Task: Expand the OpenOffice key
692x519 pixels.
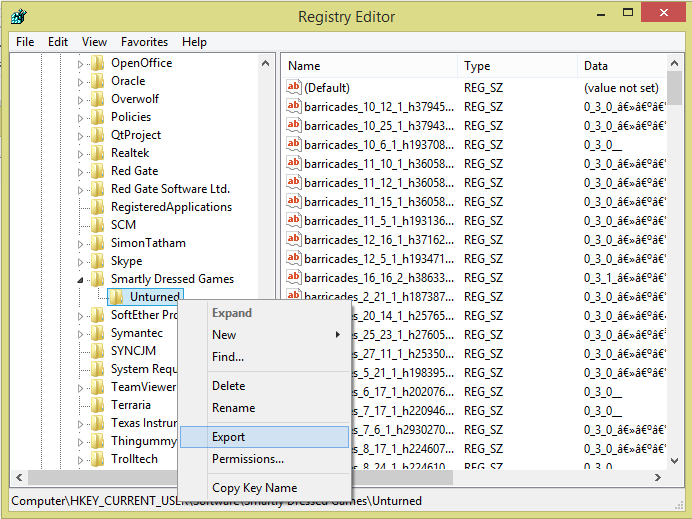Action: pos(80,64)
